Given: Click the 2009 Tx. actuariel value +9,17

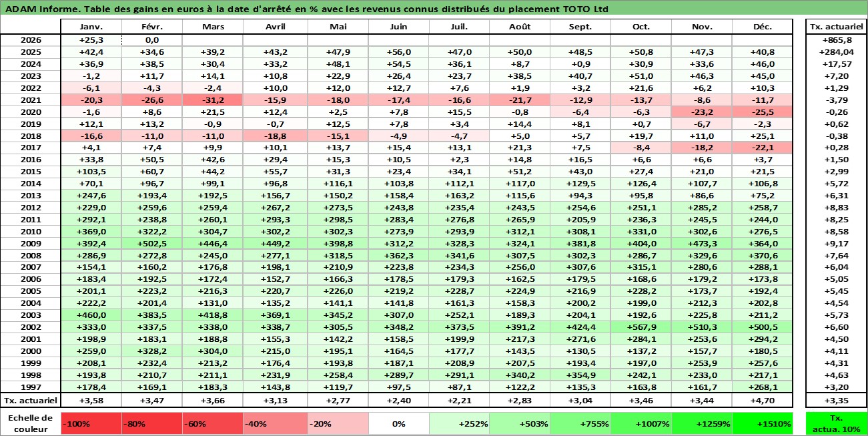Looking at the screenshot, I should (x=836, y=243).
